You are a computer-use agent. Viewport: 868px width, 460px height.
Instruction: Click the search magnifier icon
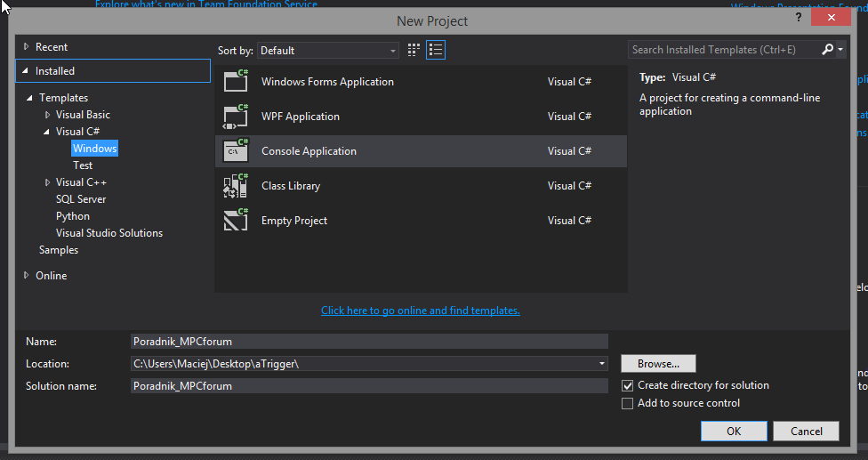click(827, 49)
